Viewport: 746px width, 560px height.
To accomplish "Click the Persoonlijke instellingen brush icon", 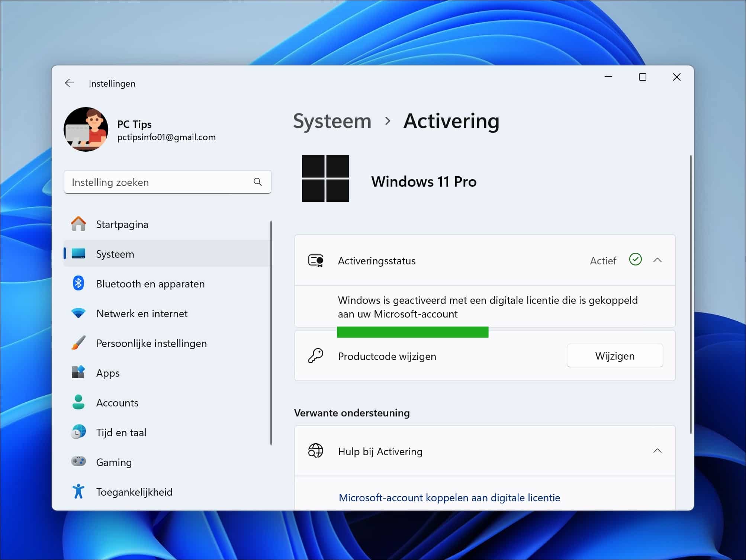I will click(78, 343).
